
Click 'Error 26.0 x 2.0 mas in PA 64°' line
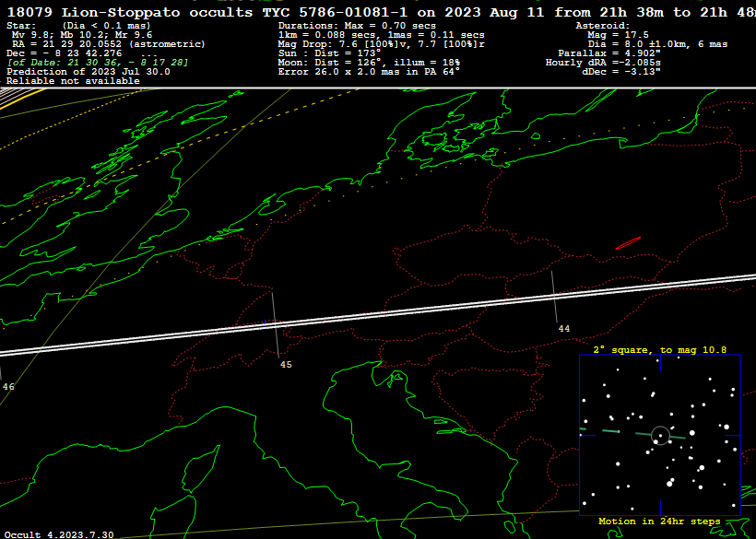pyautogui.click(x=369, y=71)
